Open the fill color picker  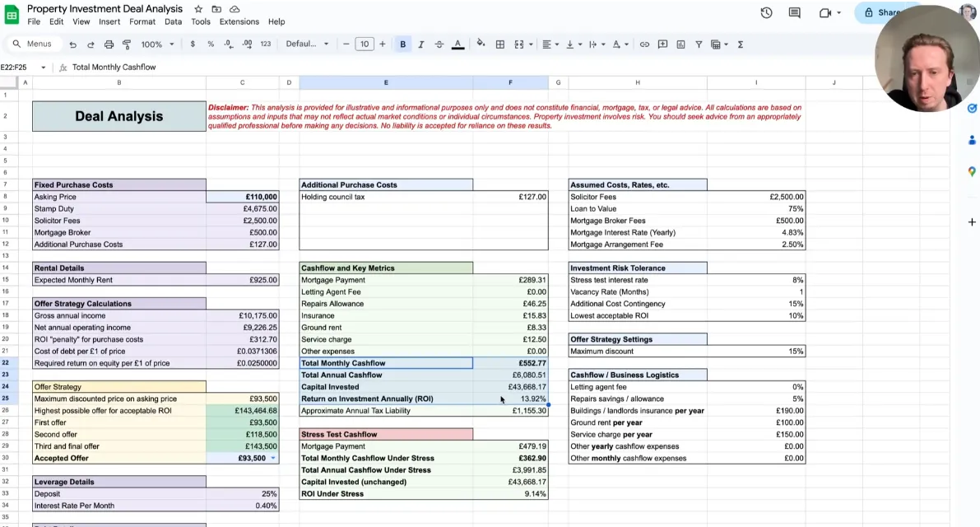pos(481,44)
